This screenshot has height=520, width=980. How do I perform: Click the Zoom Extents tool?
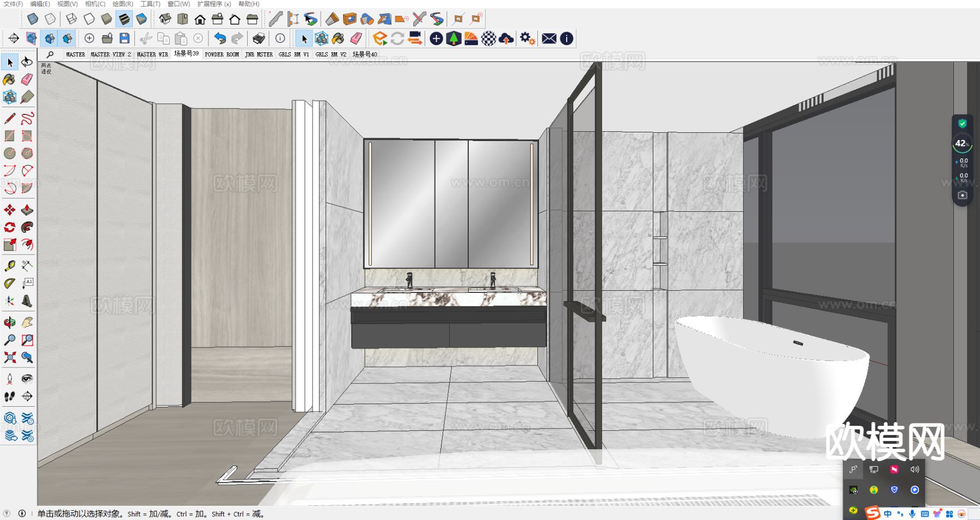(9, 357)
